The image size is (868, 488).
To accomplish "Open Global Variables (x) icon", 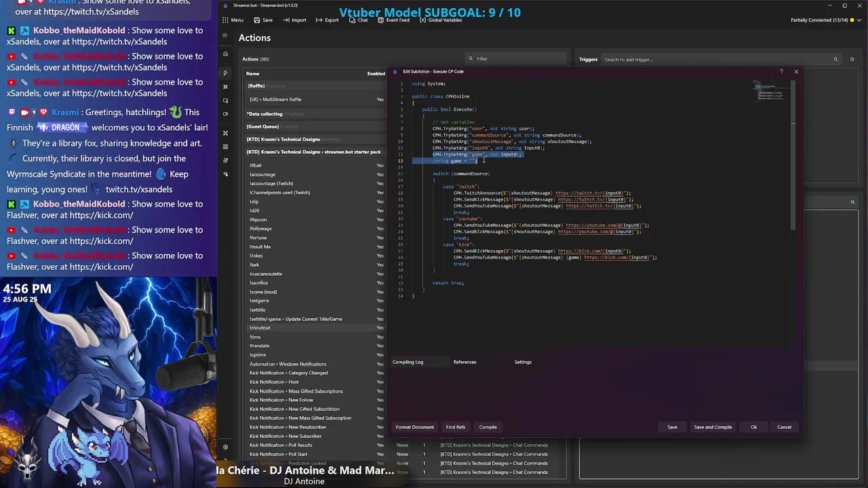I will coord(422,20).
